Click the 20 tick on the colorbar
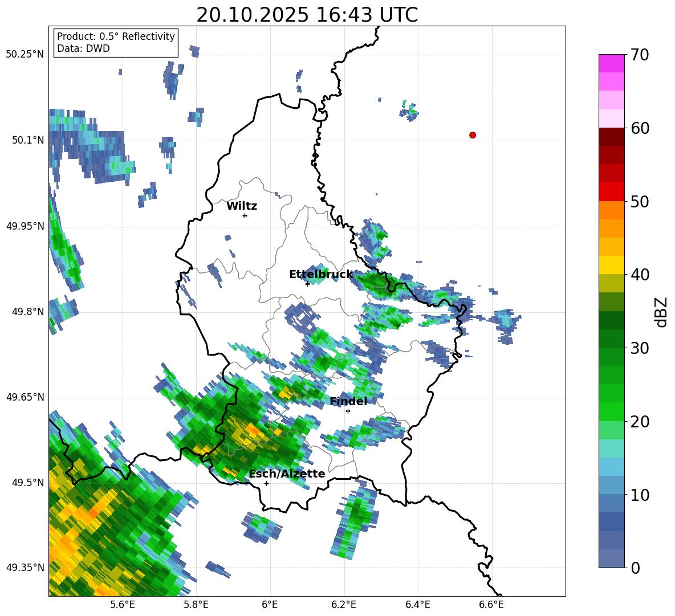Screen dimensions: 675x616 pos(640,421)
